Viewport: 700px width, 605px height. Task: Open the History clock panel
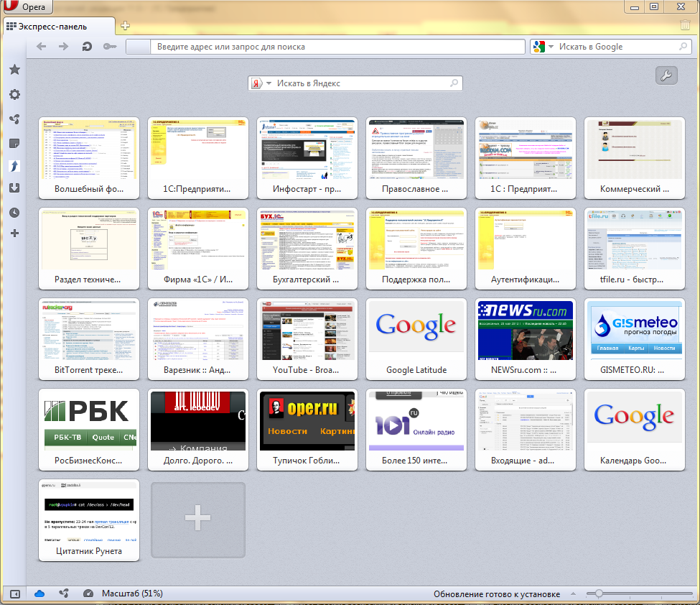(14, 212)
